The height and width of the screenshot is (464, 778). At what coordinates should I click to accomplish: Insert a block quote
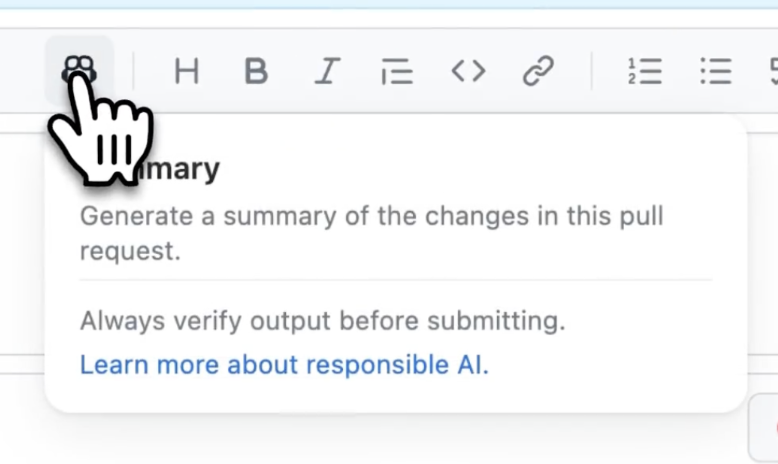tap(397, 71)
